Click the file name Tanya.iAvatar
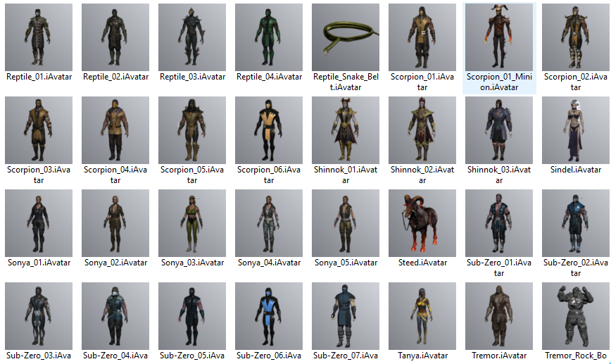611x364 pixels. click(x=423, y=356)
